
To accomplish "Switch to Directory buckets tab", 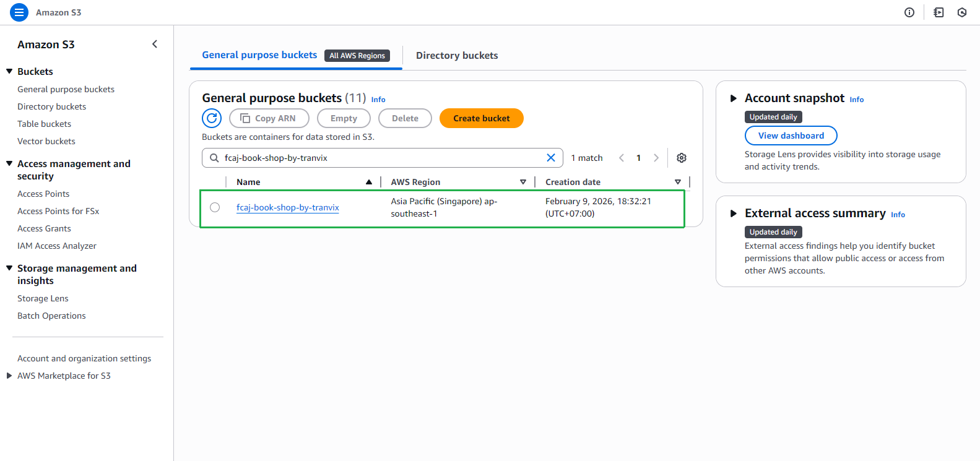I will [457, 55].
